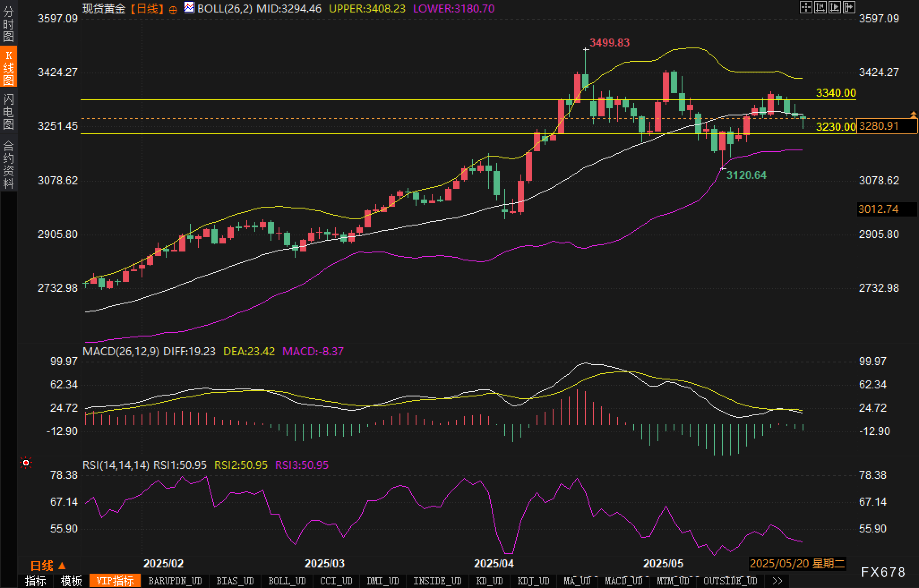Viewport: 919px width, 588px height.
Task: Click the crosshair cursor icon at top right
Action: pos(806,7)
